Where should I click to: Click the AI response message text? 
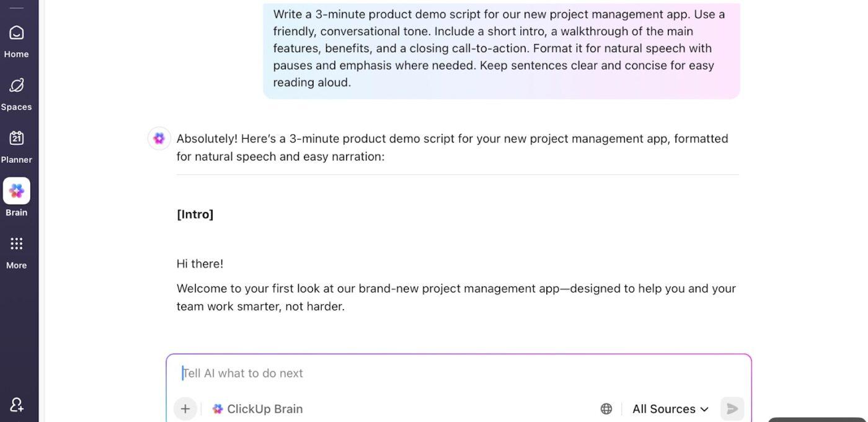click(x=452, y=147)
